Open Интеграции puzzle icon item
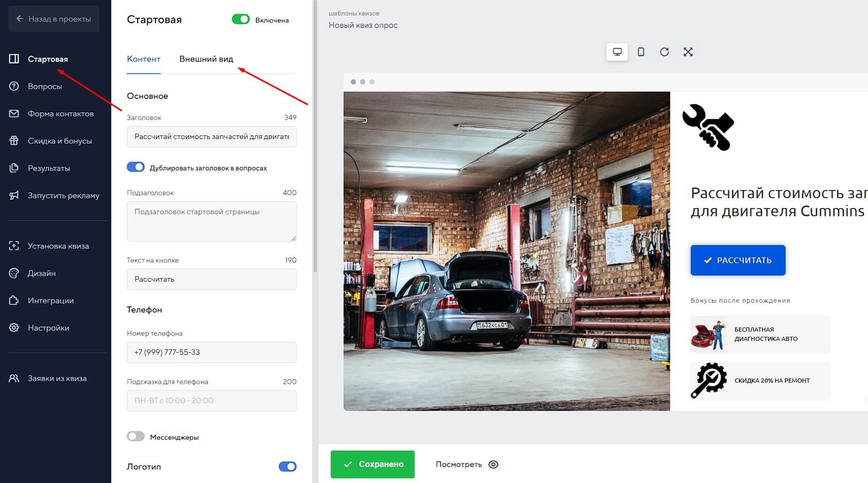 click(x=14, y=301)
